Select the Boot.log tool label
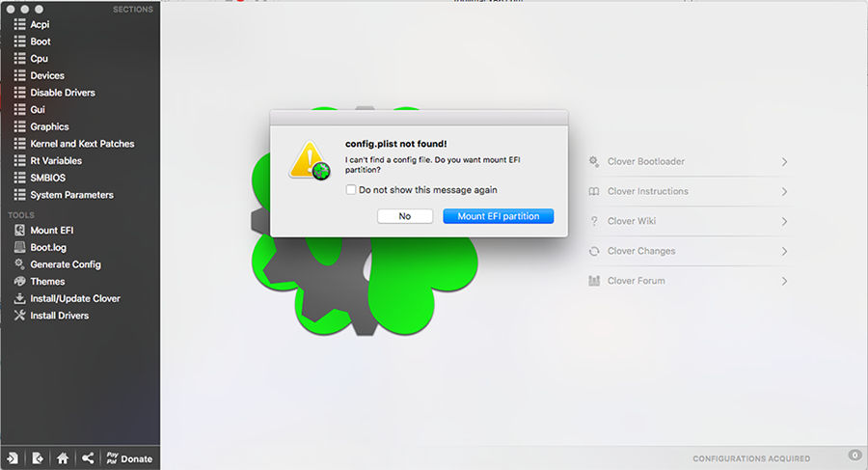 pos(48,248)
